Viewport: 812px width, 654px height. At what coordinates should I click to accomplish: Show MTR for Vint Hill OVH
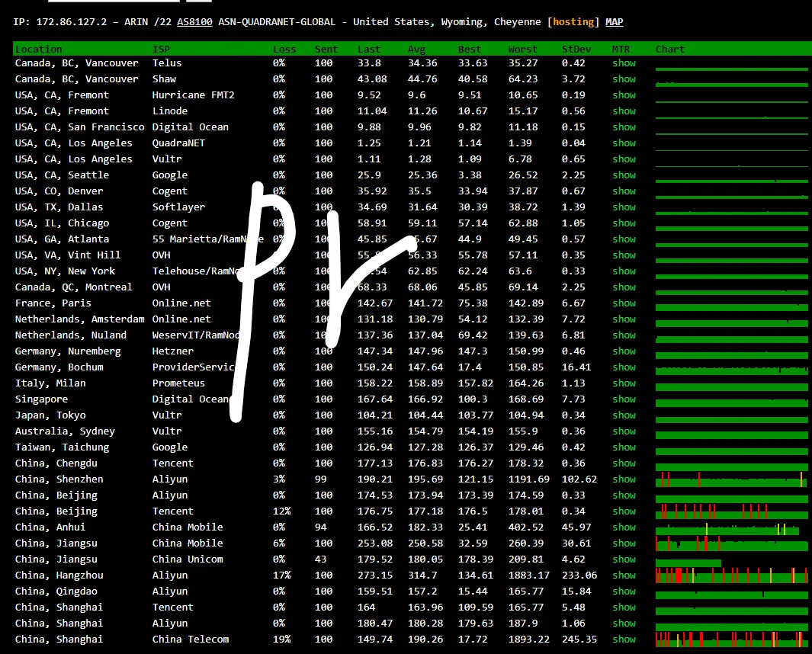pos(624,255)
